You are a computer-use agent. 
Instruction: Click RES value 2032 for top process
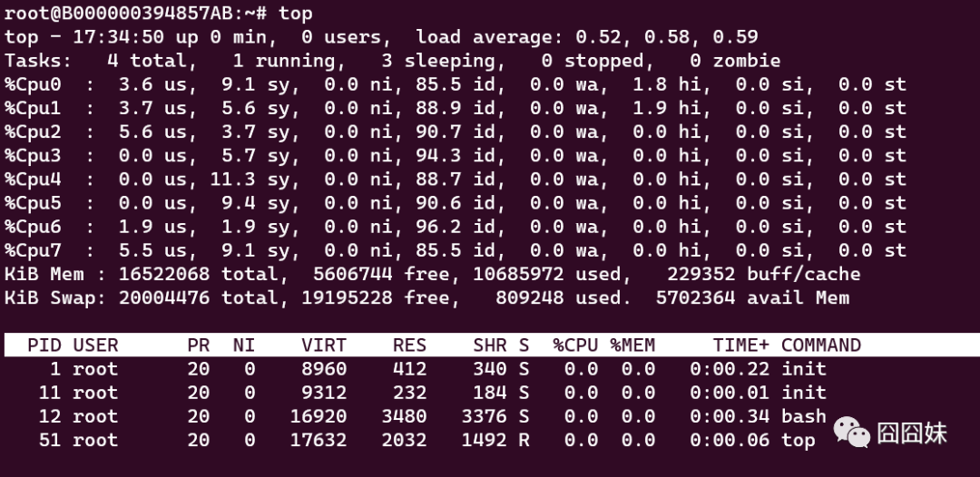(x=404, y=440)
